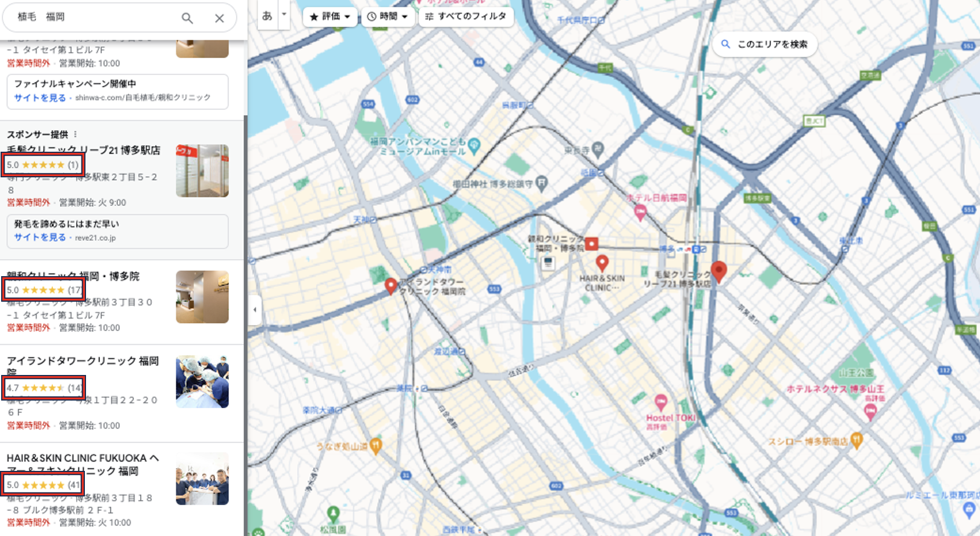The height and width of the screenshot is (536, 980).
Task: Click the search magnifier icon in search box
Action: (187, 18)
